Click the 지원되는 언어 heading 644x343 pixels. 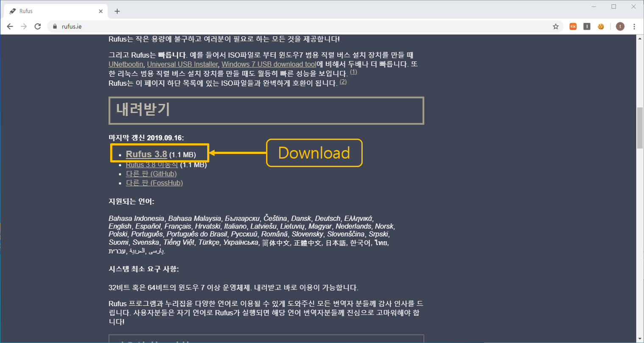click(131, 201)
